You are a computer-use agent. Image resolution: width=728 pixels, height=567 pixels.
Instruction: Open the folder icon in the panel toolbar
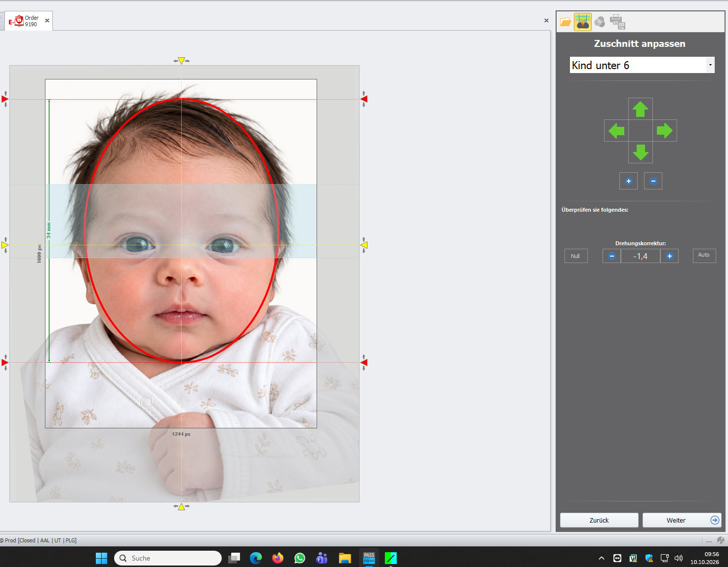pyautogui.click(x=566, y=22)
